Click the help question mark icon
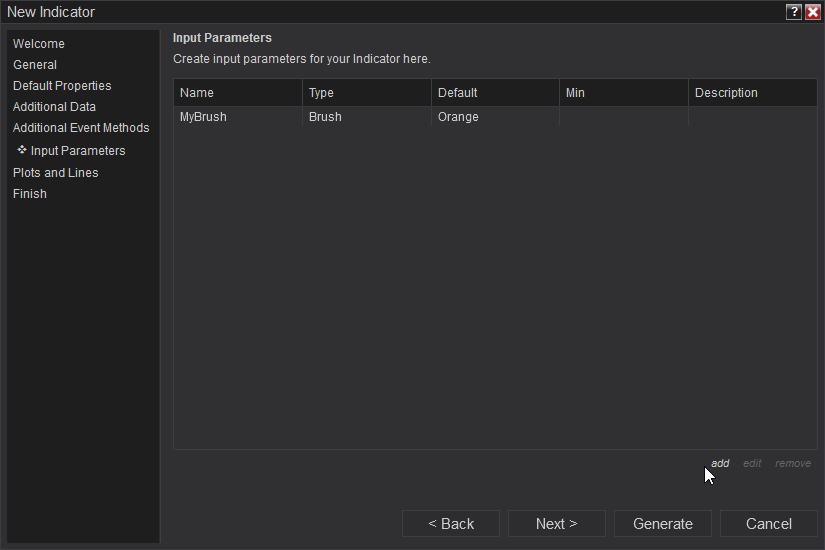This screenshot has width=825, height=550. point(794,12)
